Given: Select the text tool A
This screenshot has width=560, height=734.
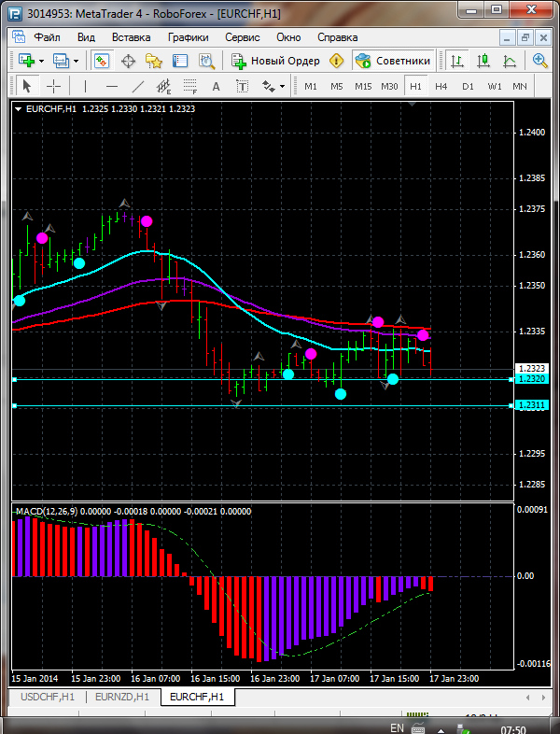Looking at the screenshot, I should (216, 86).
